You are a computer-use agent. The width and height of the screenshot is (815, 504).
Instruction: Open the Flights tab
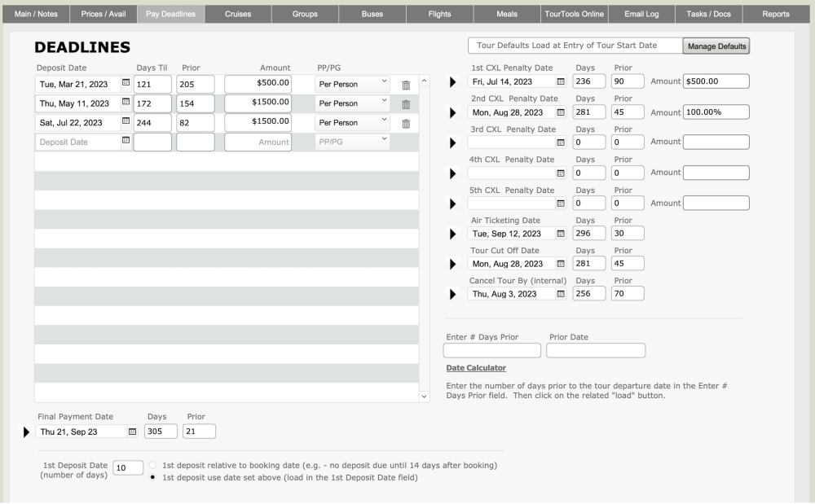pyautogui.click(x=440, y=14)
